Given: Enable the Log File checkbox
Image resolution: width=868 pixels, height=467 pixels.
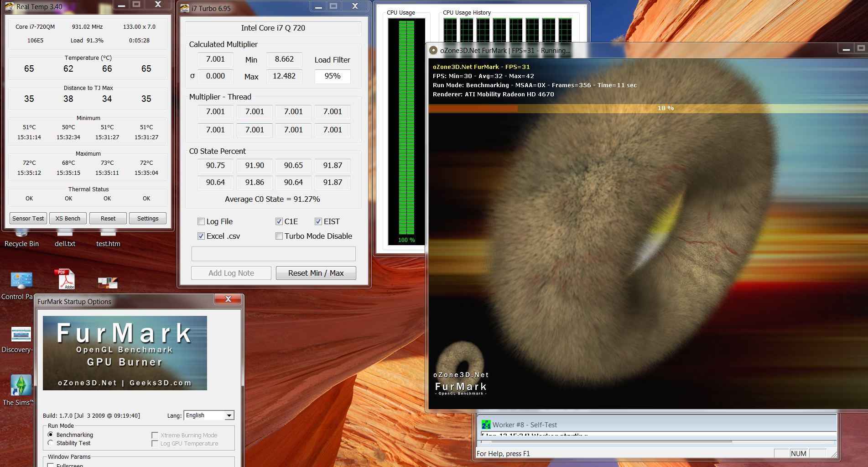Looking at the screenshot, I should [201, 221].
